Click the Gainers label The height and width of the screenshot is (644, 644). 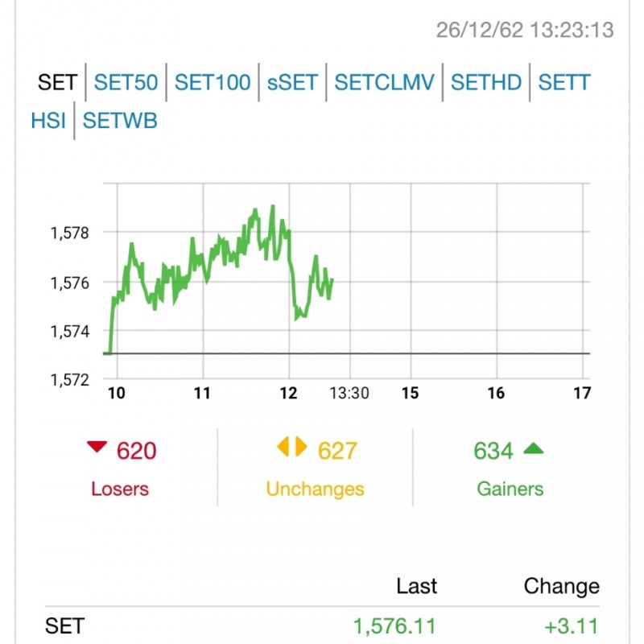tap(510, 489)
